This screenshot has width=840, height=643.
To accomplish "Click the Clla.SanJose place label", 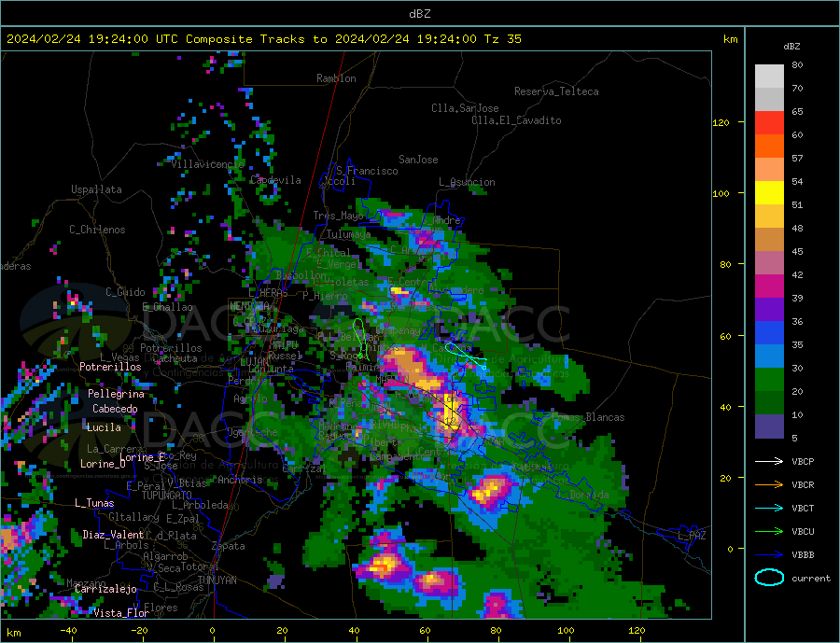I will [x=465, y=108].
